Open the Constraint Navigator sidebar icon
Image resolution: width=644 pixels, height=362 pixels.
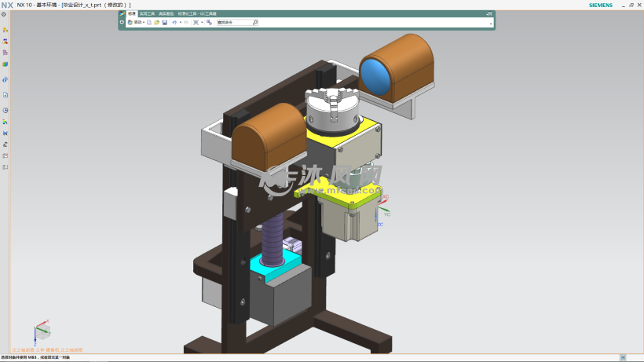[5, 41]
